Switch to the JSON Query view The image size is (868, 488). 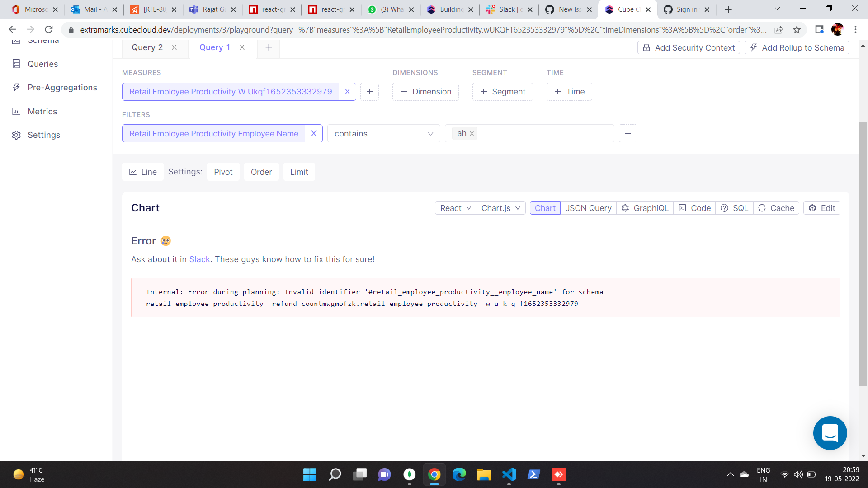click(x=588, y=208)
